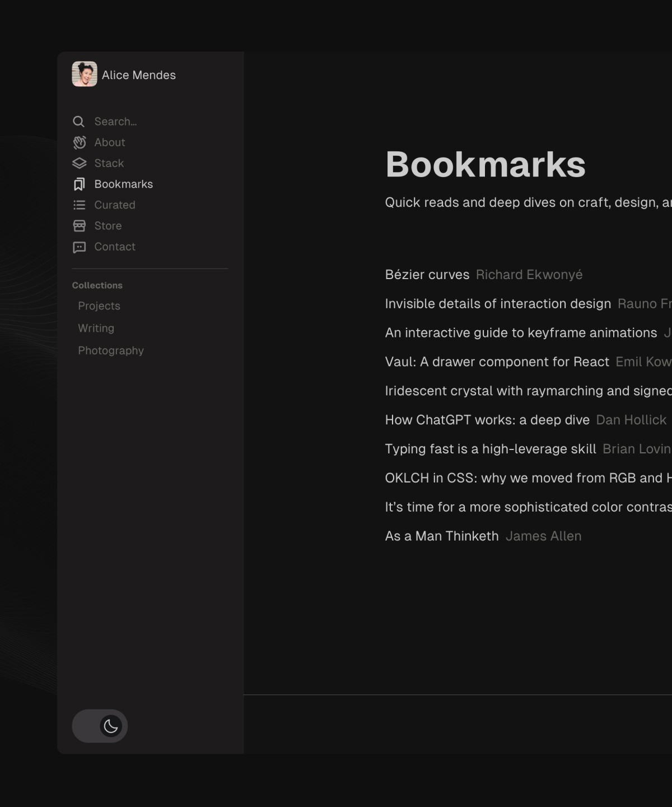The height and width of the screenshot is (807, 672).
Task: Open the Store storefront icon
Action: coord(78,226)
